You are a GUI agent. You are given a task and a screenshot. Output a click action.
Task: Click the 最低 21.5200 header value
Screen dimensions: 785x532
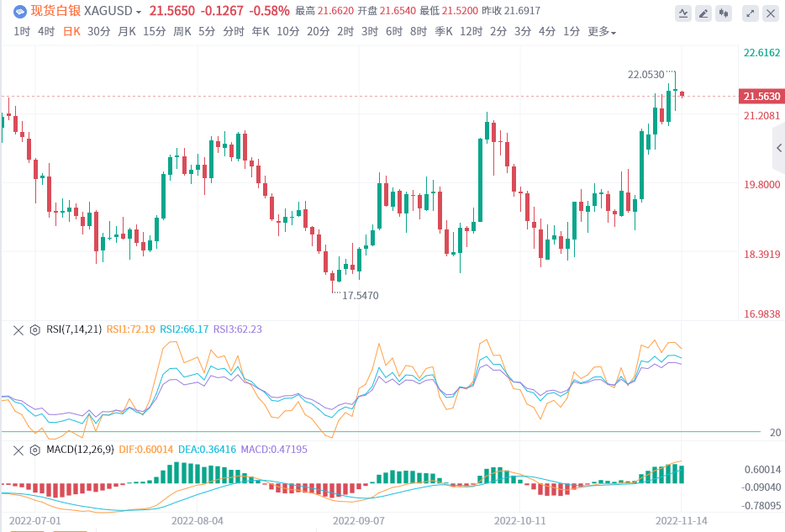tap(449, 11)
